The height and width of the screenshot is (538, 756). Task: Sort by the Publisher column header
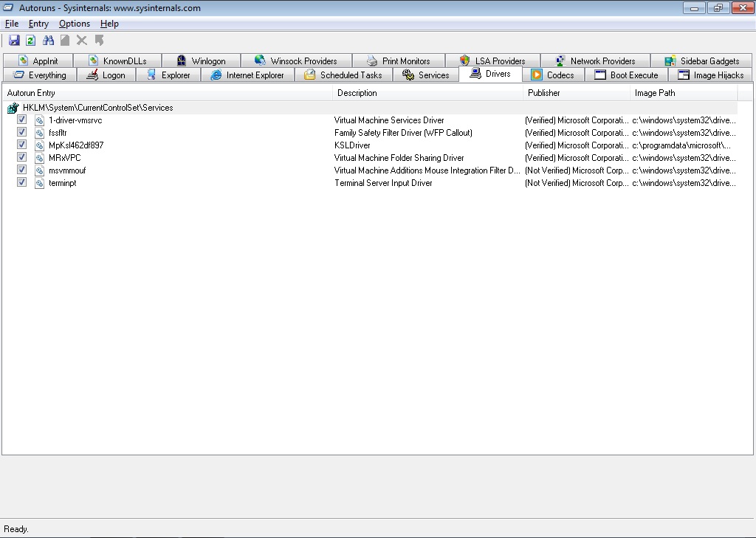[x=577, y=93]
